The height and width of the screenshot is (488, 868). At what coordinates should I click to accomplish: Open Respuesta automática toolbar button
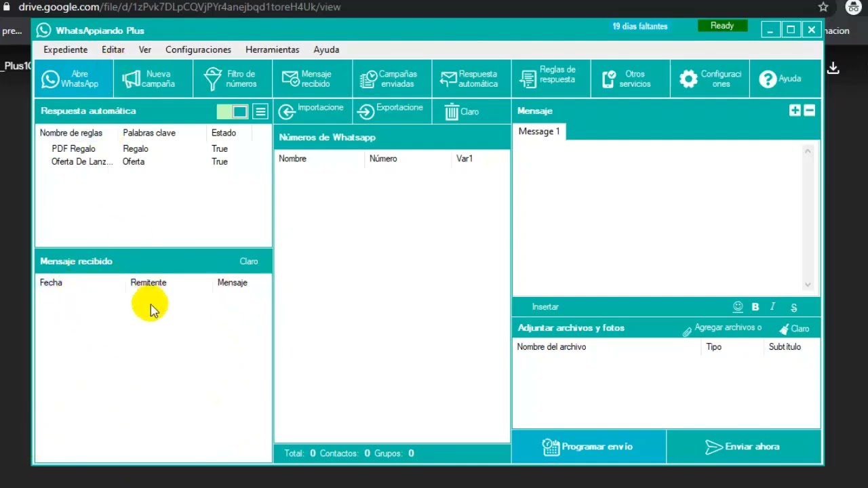click(471, 79)
